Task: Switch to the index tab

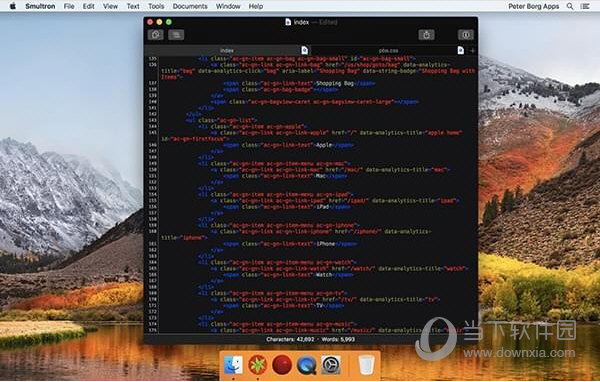Action: coord(227,51)
